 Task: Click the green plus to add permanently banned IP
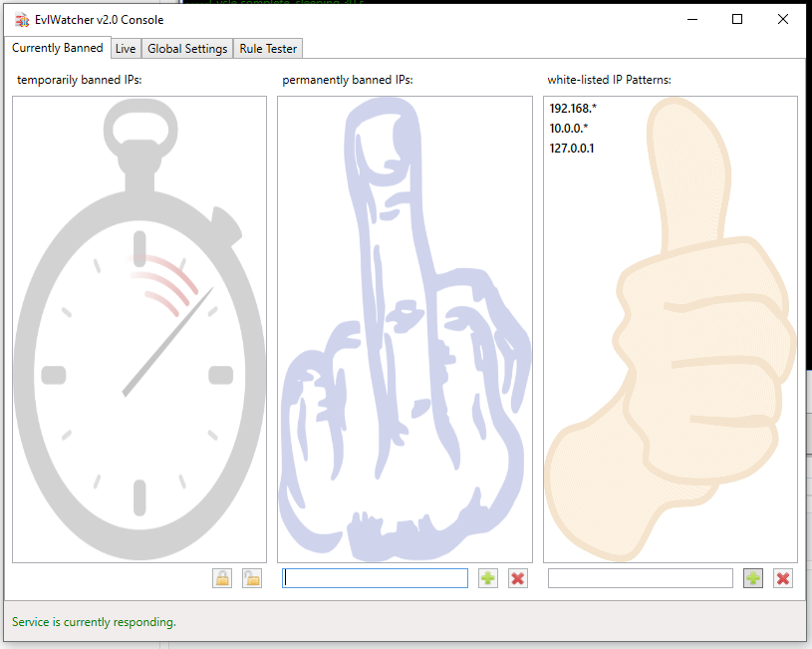click(488, 578)
